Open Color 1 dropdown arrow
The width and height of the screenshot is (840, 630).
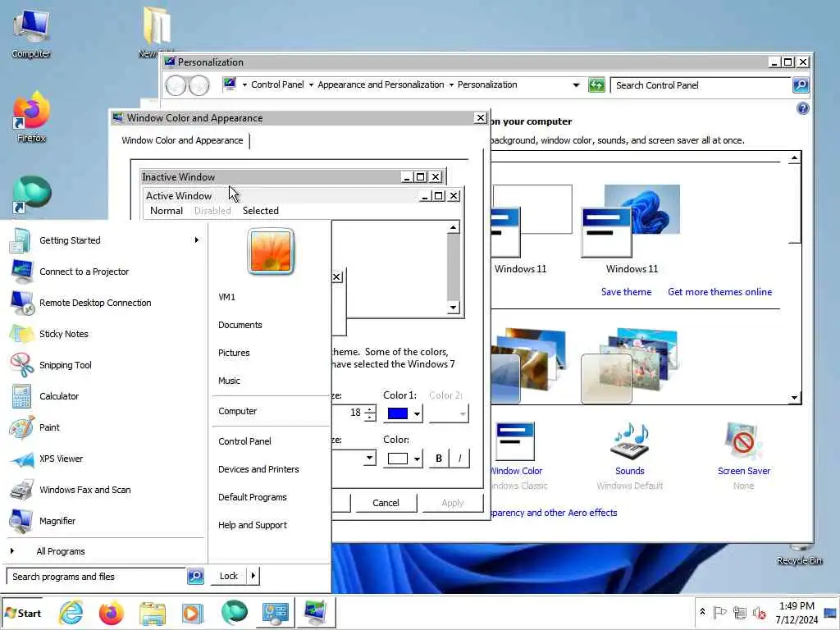coord(417,413)
